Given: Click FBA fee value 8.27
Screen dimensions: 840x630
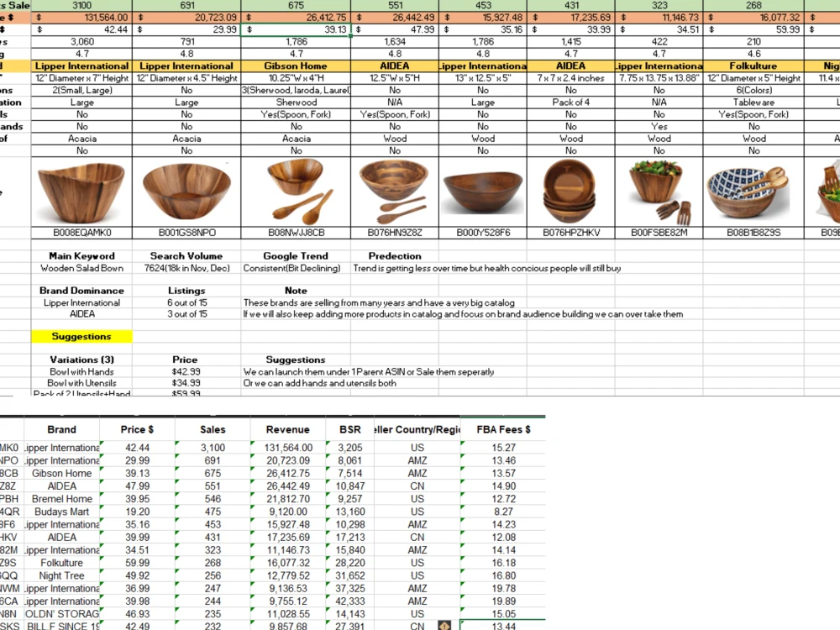Looking at the screenshot, I should coord(503,512).
